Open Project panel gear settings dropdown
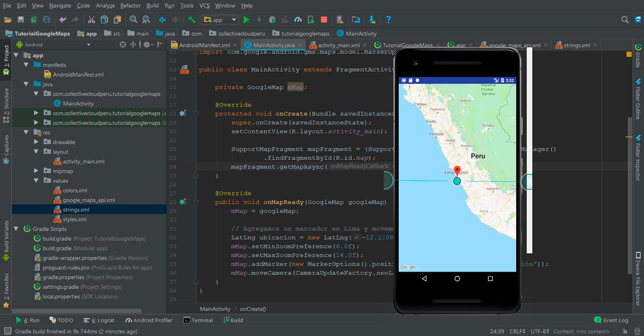644x336 pixels. click(x=148, y=45)
